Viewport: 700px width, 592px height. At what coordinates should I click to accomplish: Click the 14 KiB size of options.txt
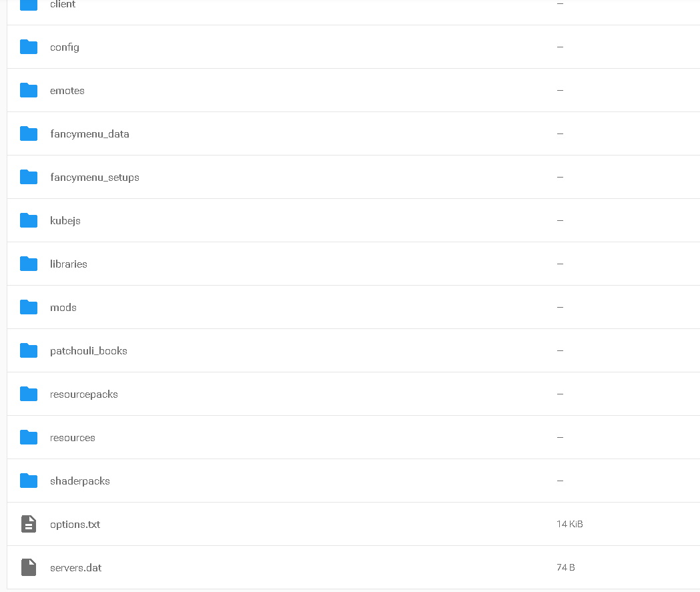pyautogui.click(x=570, y=524)
